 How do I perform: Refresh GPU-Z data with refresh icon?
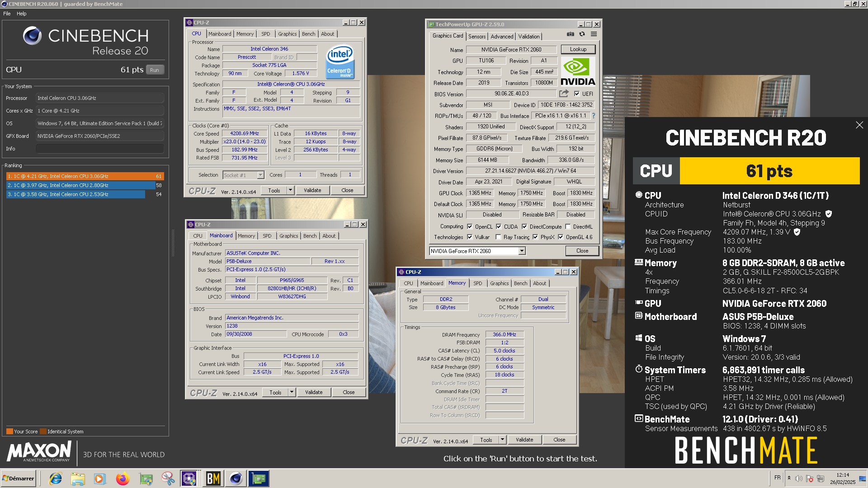click(x=582, y=34)
